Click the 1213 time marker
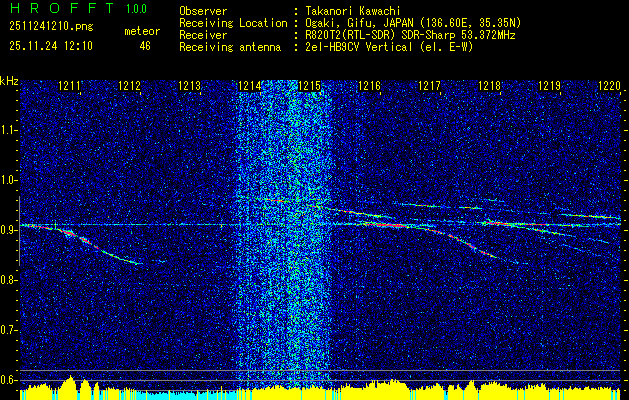629x400 pixels. 189,86
